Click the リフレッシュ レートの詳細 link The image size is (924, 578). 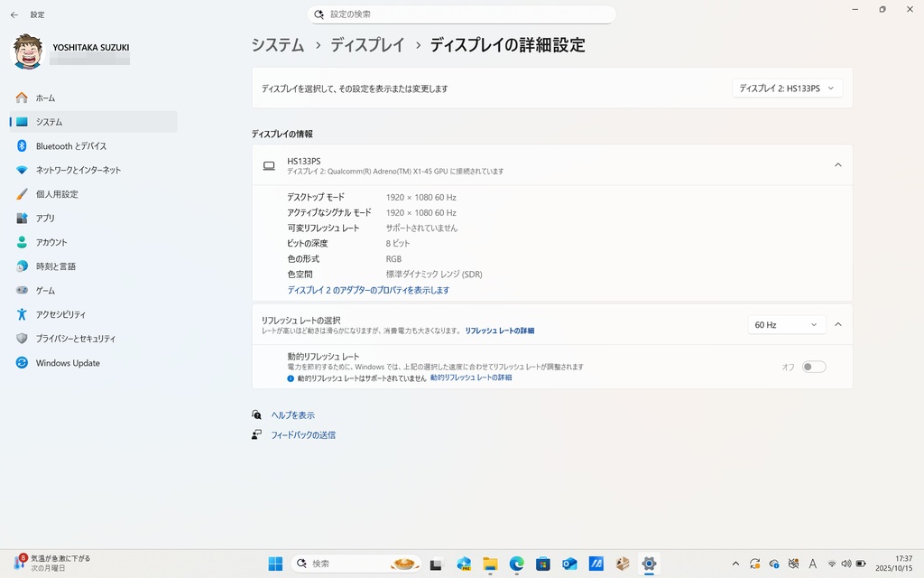click(499, 331)
